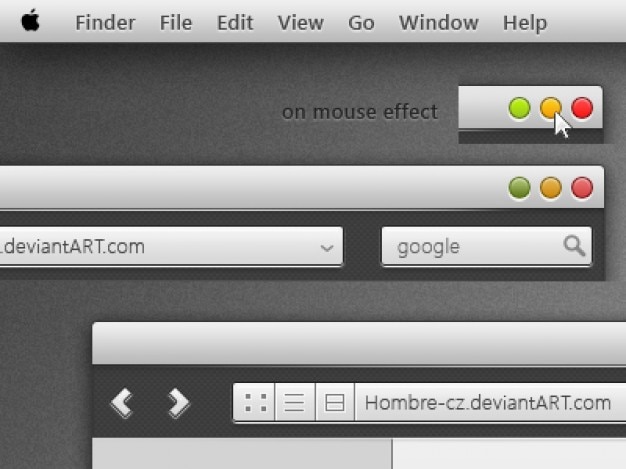
Task: Click the red close button of browser window
Action: [x=582, y=188]
